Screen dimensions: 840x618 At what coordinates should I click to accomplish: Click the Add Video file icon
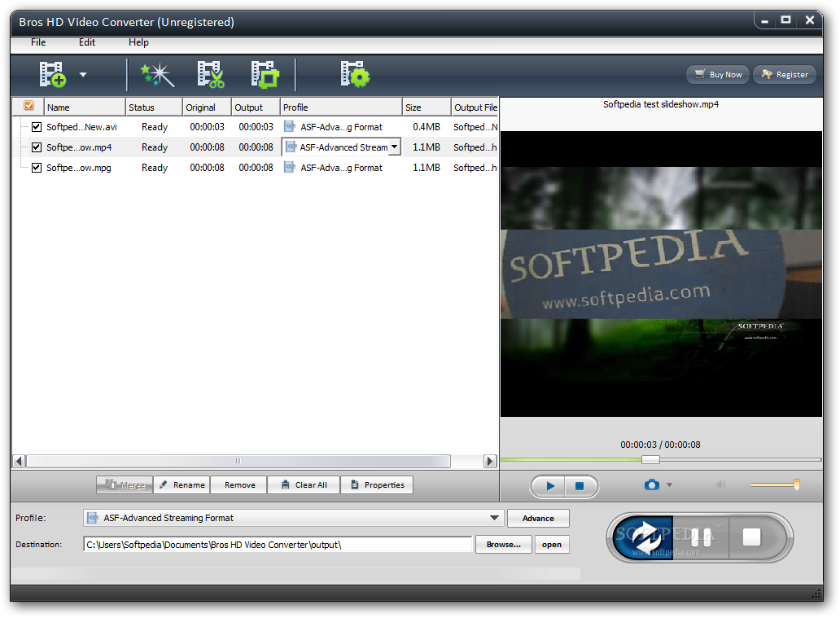click(x=52, y=75)
